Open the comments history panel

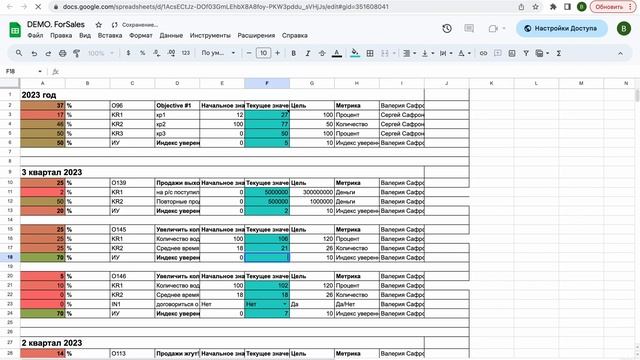coord(469,29)
